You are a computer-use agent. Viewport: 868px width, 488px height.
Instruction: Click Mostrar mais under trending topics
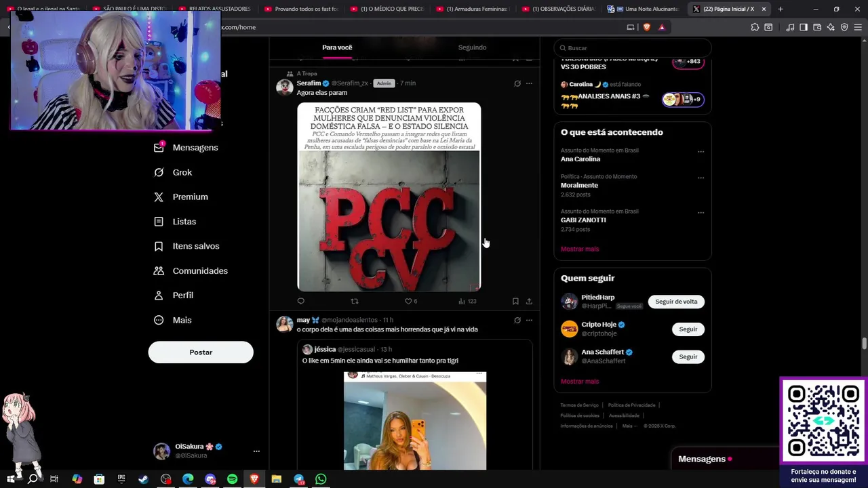coord(580,249)
